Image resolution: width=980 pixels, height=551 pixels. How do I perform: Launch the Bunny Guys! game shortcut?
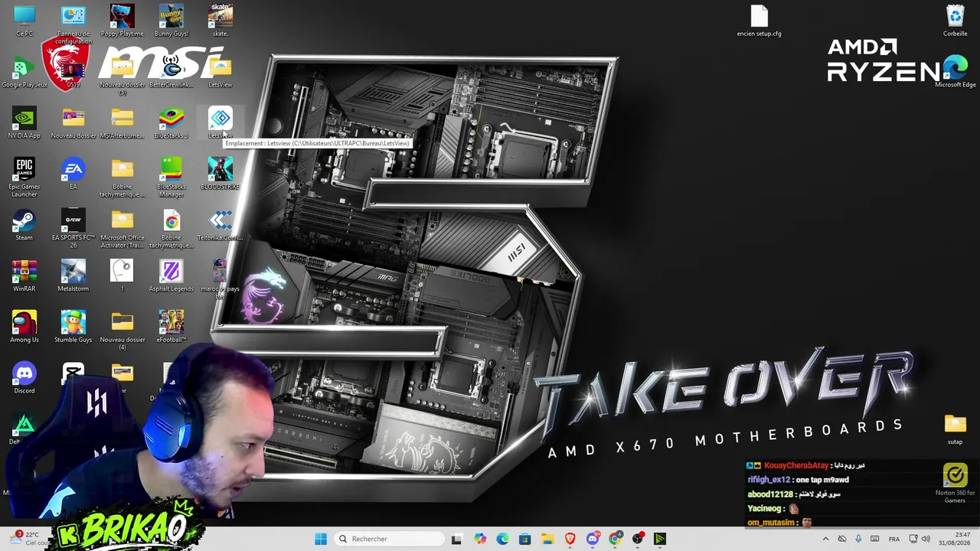point(171,21)
